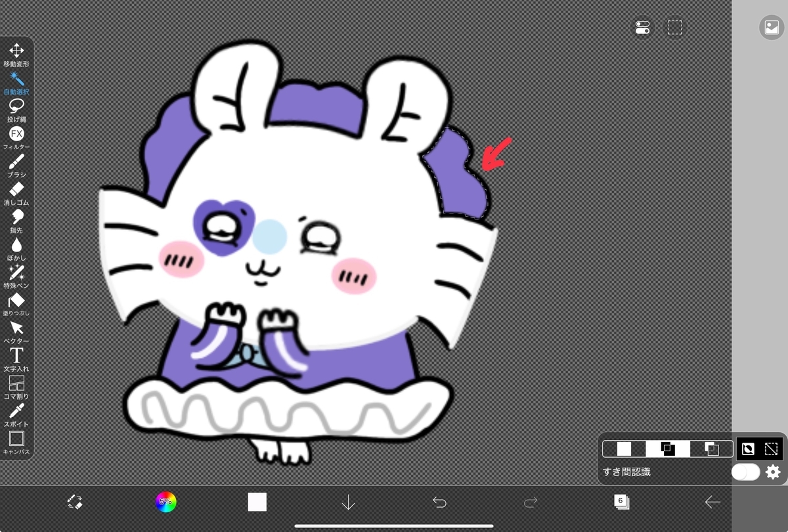Screen dimensions: 788x532
Task: Open the color wheel showing 5%
Action: click(165, 502)
